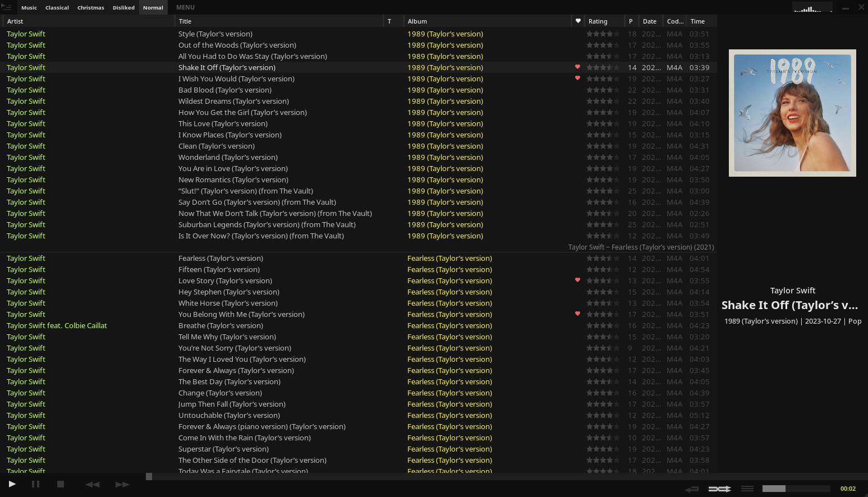Switch to the Christmas playlist tab
Screen dimensions: 868x497
91,8
